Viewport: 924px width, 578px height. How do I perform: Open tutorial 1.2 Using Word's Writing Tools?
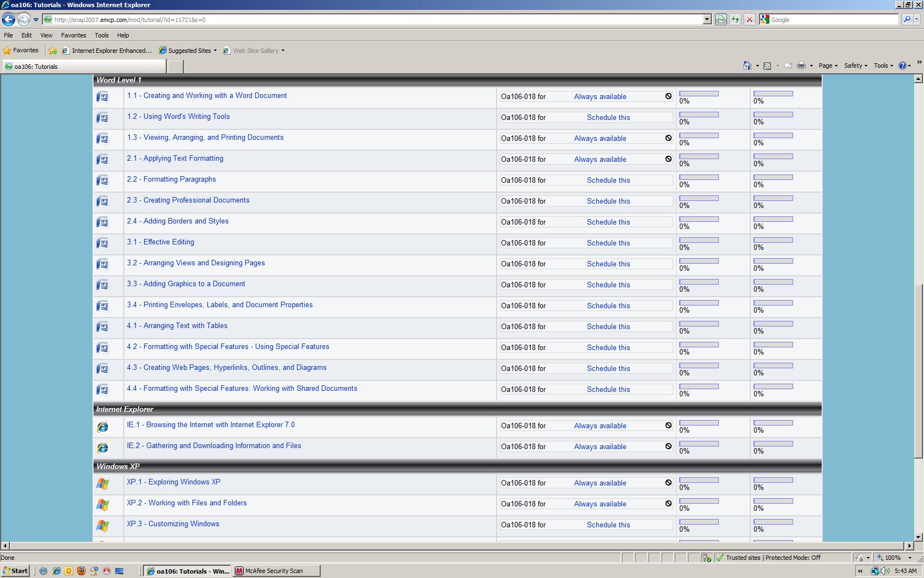[x=178, y=117]
